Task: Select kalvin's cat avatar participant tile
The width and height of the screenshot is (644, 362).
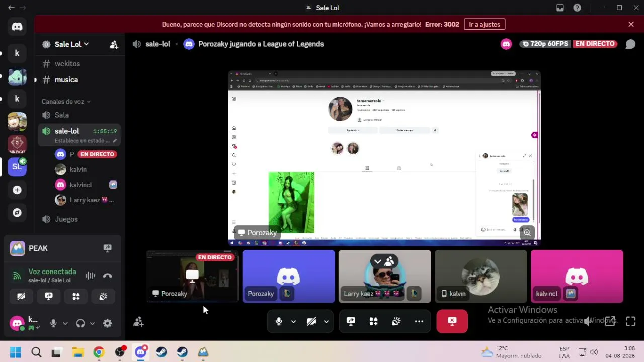Action: (480, 277)
